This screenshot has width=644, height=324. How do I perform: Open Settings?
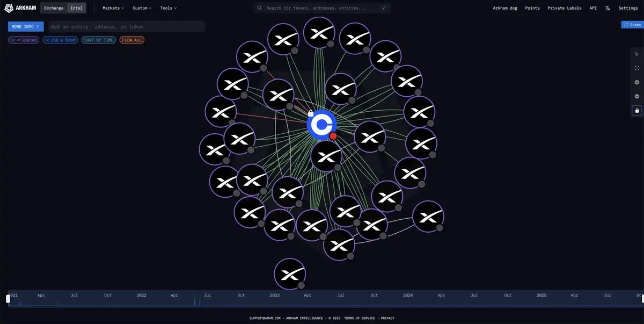click(628, 8)
